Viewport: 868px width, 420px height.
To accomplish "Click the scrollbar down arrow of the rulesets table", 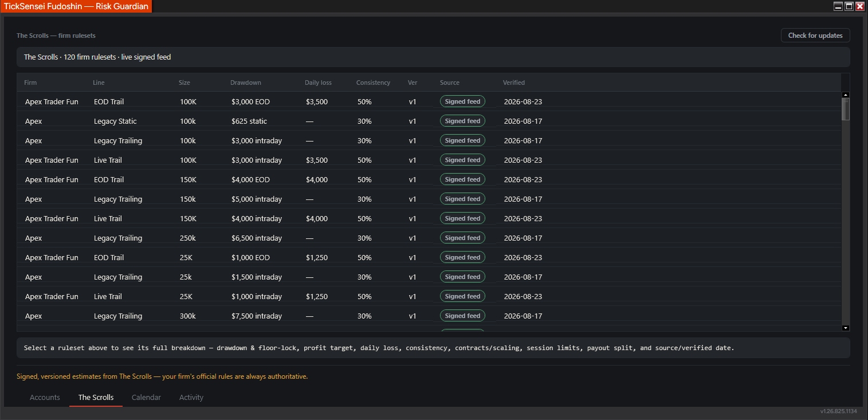I will pos(846,328).
